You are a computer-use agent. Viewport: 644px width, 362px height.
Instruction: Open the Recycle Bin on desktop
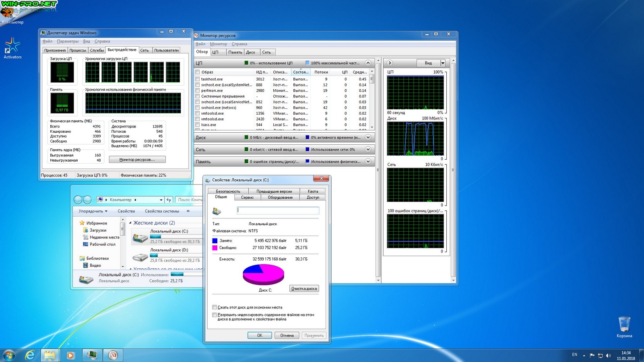tap(624, 324)
